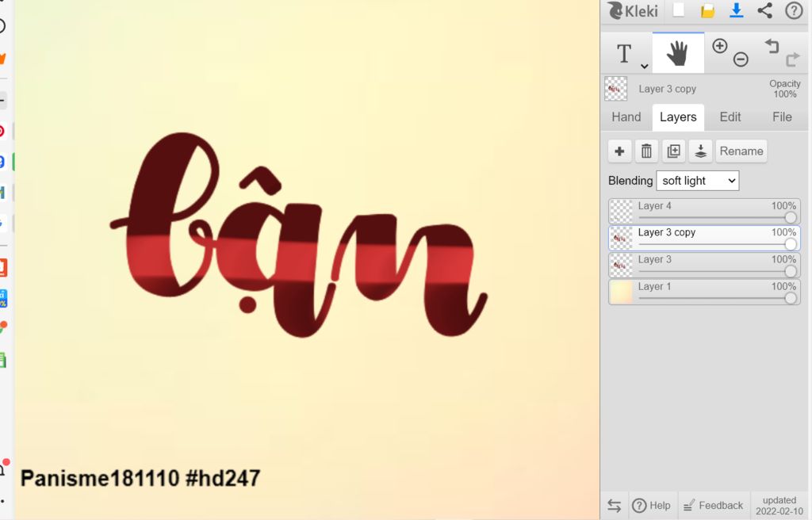Merge layer down with the merge icon
The height and width of the screenshot is (520, 812).
click(x=701, y=151)
